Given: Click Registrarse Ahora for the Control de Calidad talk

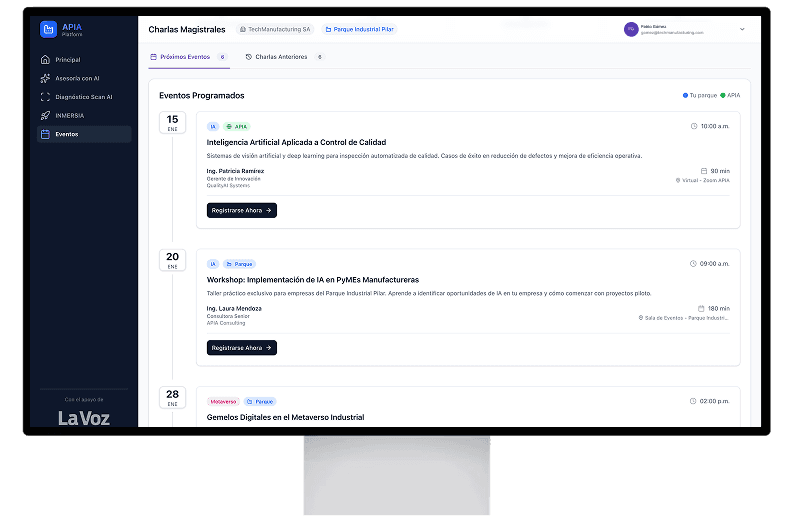Looking at the screenshot, I should [241, 210].
